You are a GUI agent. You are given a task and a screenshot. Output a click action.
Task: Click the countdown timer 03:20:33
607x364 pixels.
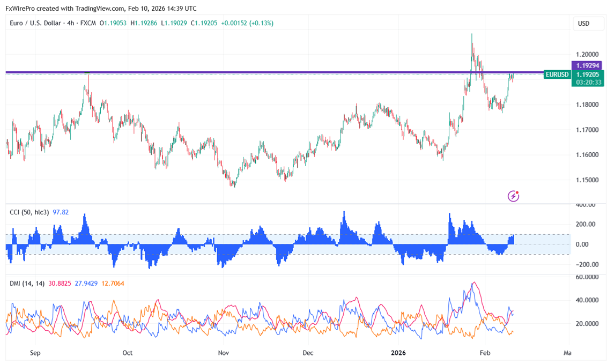[x=588, y=83]
